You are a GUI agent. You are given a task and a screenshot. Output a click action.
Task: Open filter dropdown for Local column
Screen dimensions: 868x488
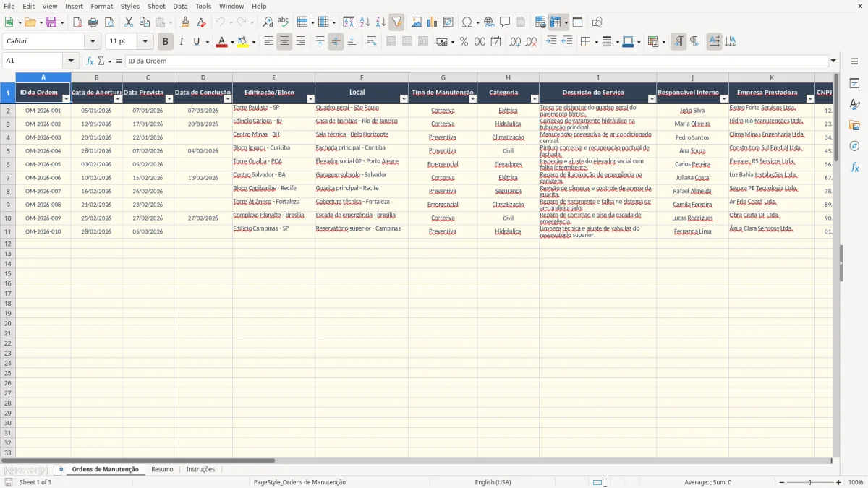coord(404,99)
